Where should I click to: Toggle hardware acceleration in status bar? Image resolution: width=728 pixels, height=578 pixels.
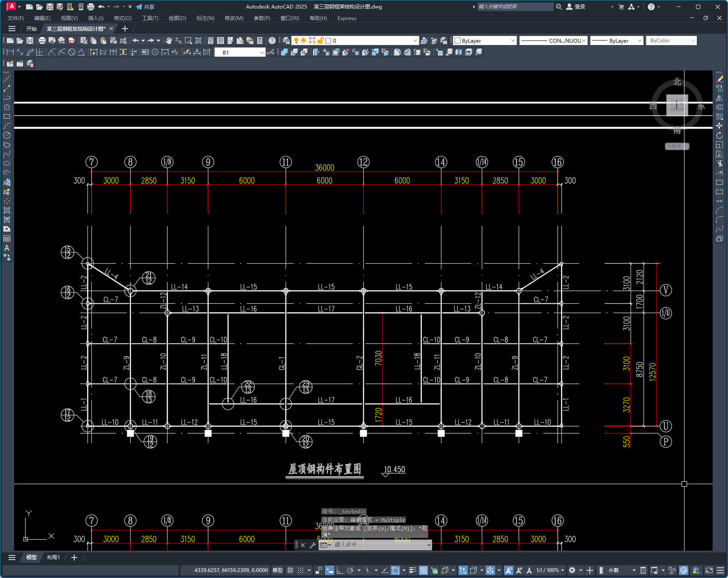[x=684, y=570]
